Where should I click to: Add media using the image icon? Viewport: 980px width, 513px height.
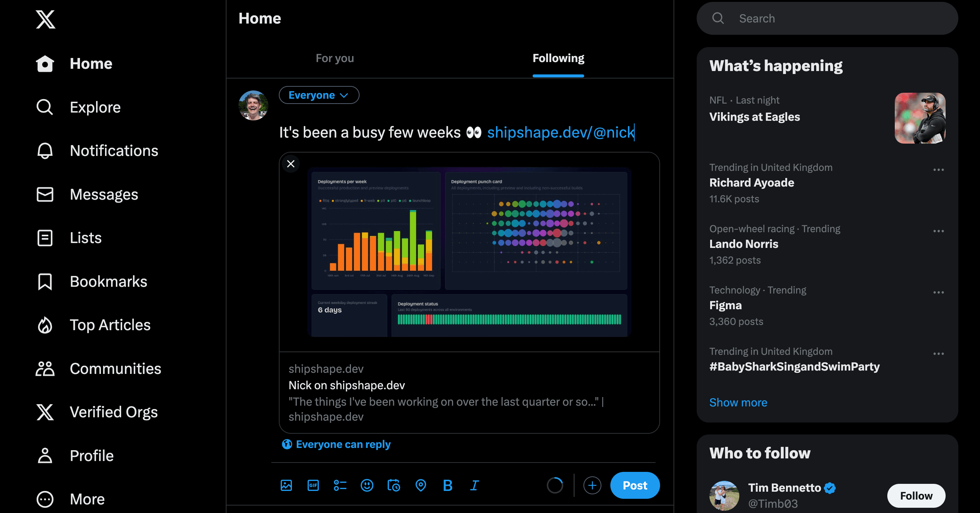coord(286,485)
